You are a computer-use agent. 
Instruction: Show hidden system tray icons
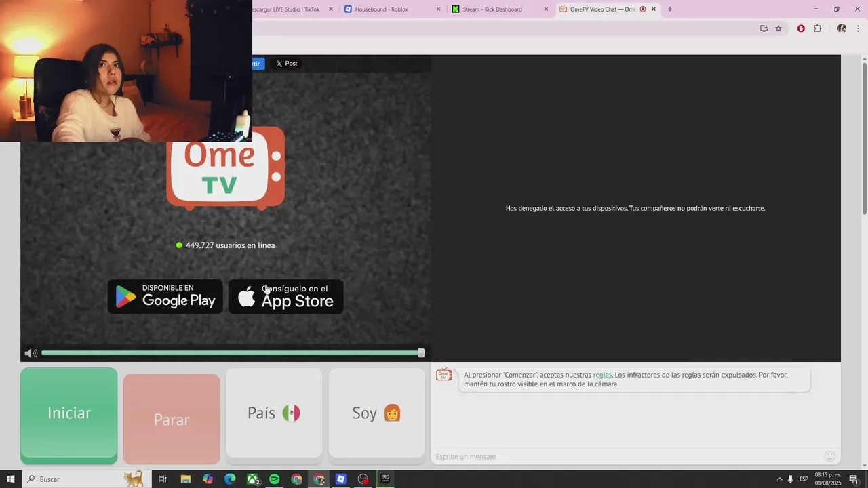click(779, 479)
